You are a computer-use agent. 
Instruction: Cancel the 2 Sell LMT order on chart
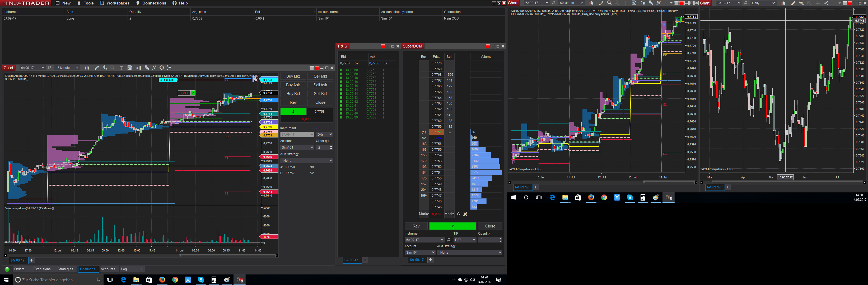255,79
